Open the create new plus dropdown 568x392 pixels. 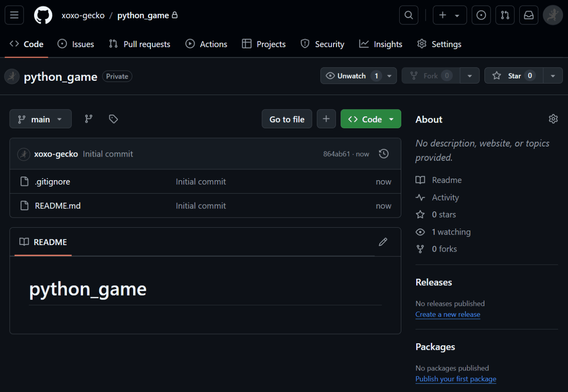pos(450,15)
